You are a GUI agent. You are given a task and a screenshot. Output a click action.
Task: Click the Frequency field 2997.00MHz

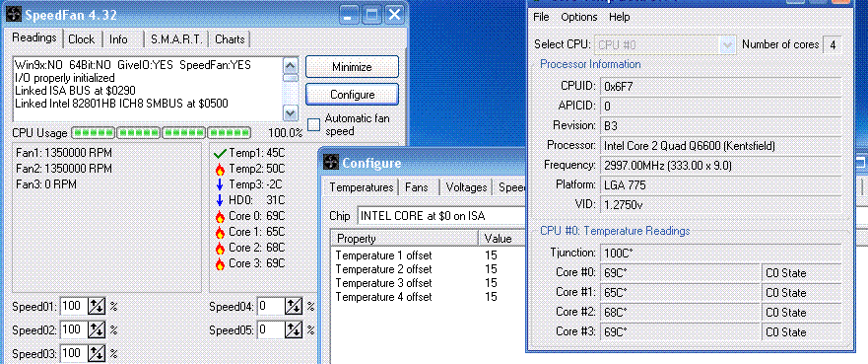pyautogui.click(x=720, y=165)
